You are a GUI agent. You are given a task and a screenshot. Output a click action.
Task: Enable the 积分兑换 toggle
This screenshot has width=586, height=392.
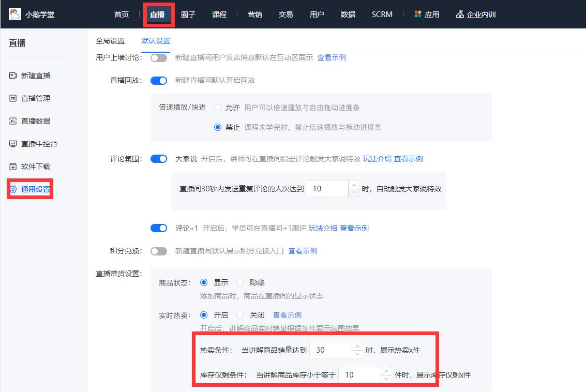pos(158,251)
